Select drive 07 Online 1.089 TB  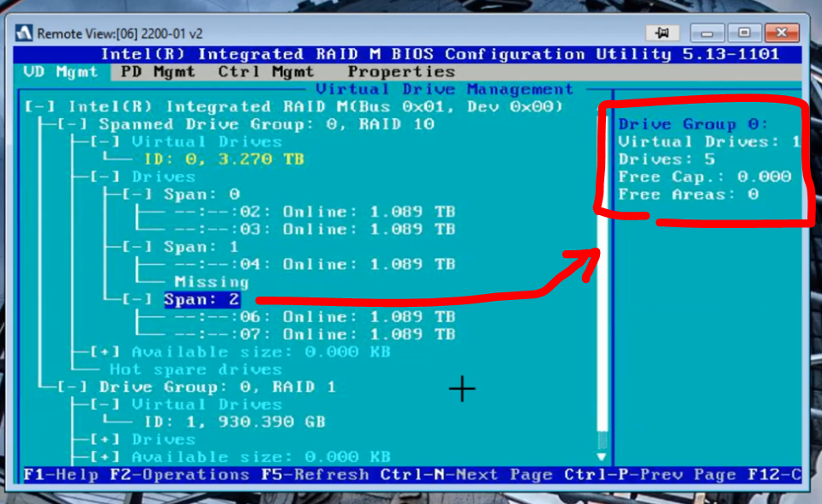click(315, 334)
